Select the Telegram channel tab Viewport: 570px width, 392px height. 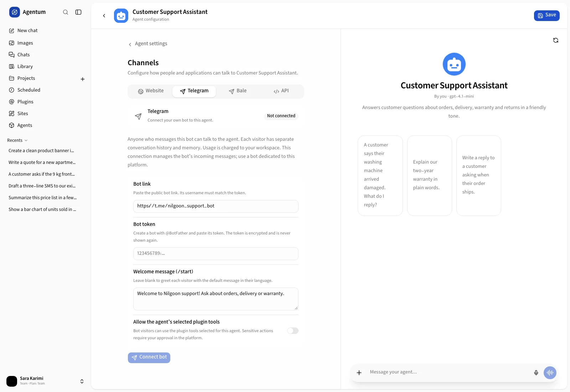click(x=194, y=91)
